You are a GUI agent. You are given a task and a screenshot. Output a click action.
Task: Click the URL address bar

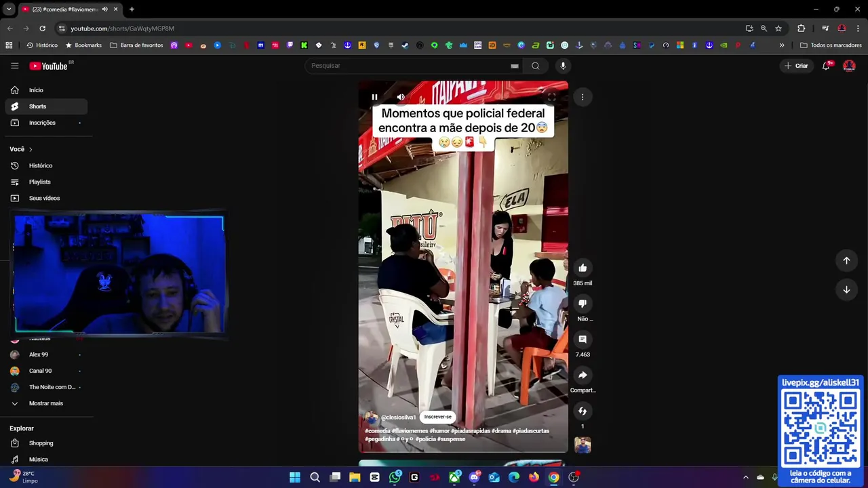[400, 28]
